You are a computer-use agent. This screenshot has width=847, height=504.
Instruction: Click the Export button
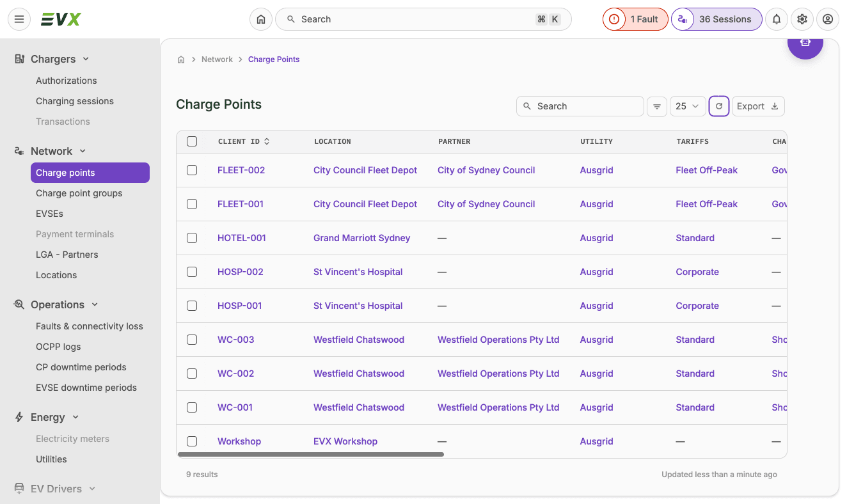(758, 106)
